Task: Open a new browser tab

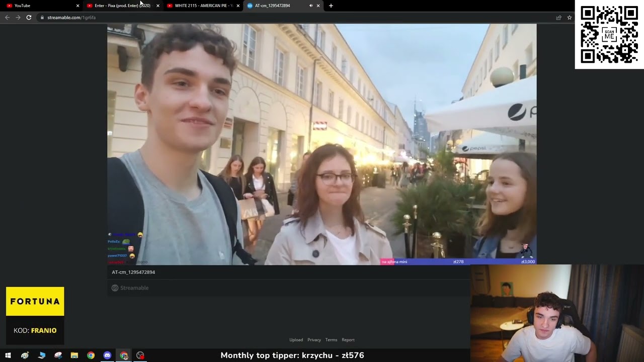Action: point(331,6)
